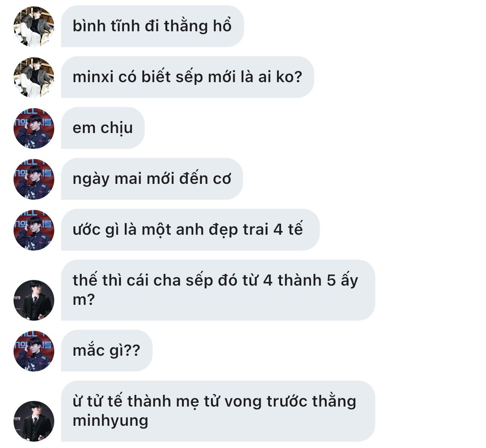Screen dimensions: 486x448
Task: Open avatar beside "ừ tử tế thành mẹ" message
Action: coord(34,421)
